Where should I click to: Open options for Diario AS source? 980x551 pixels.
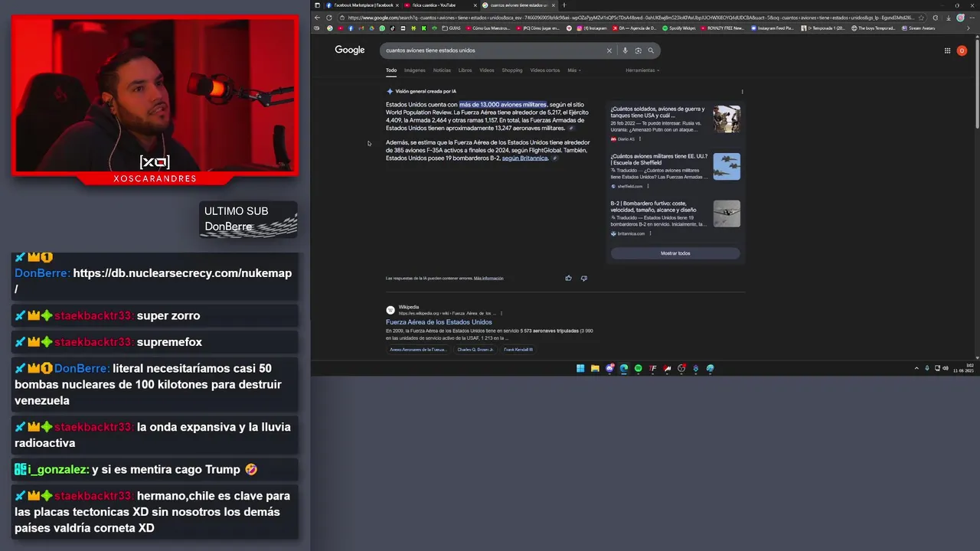(640, 139)
